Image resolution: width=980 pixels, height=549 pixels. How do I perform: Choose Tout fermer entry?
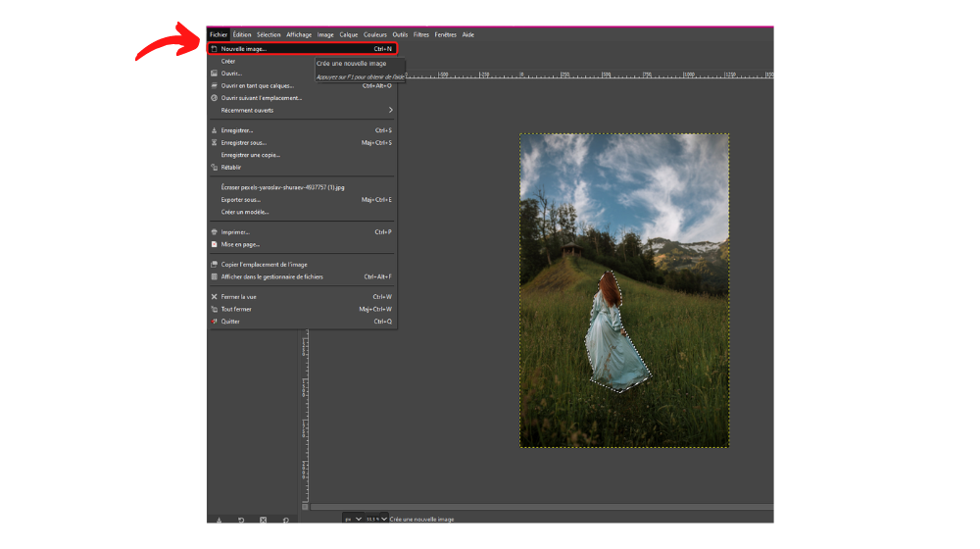pos(302,310)
